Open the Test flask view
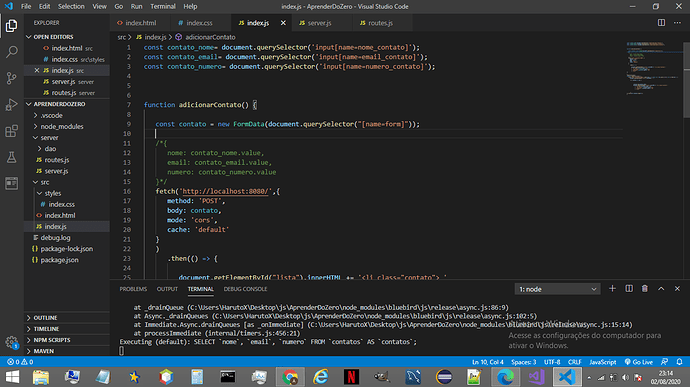This screenshot has width=690, height=387. [11, 157]
